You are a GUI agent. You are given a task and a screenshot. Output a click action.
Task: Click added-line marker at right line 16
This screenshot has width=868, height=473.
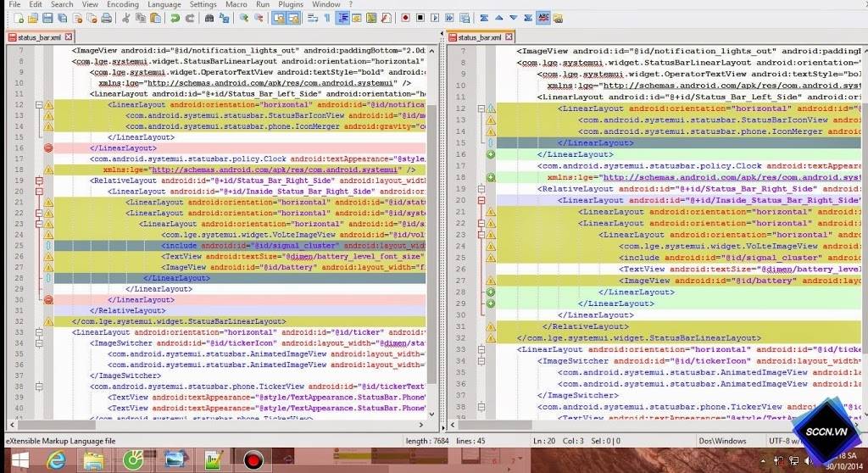491,154
